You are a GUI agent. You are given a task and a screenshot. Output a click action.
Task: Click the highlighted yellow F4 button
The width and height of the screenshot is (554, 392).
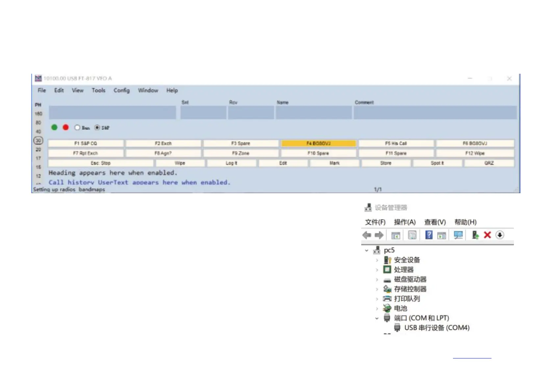[x=318, y=144]
